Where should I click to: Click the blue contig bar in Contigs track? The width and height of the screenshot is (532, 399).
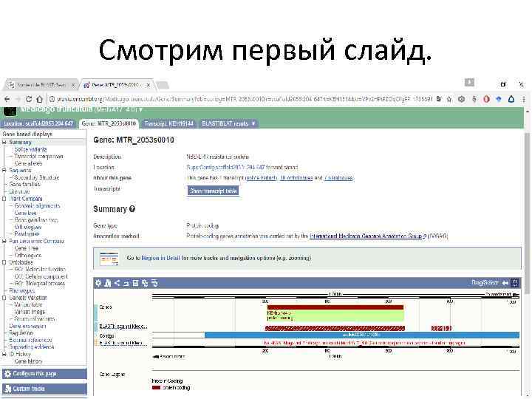point(362,335)
